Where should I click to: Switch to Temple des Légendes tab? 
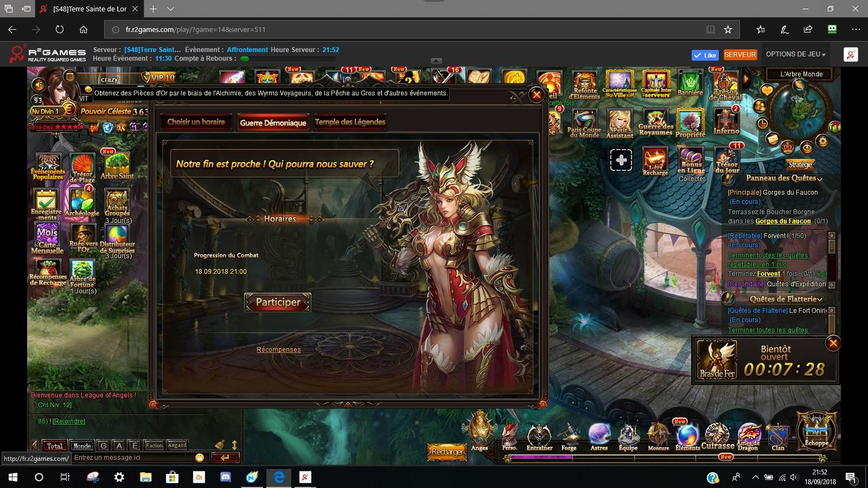pos(350,122)
